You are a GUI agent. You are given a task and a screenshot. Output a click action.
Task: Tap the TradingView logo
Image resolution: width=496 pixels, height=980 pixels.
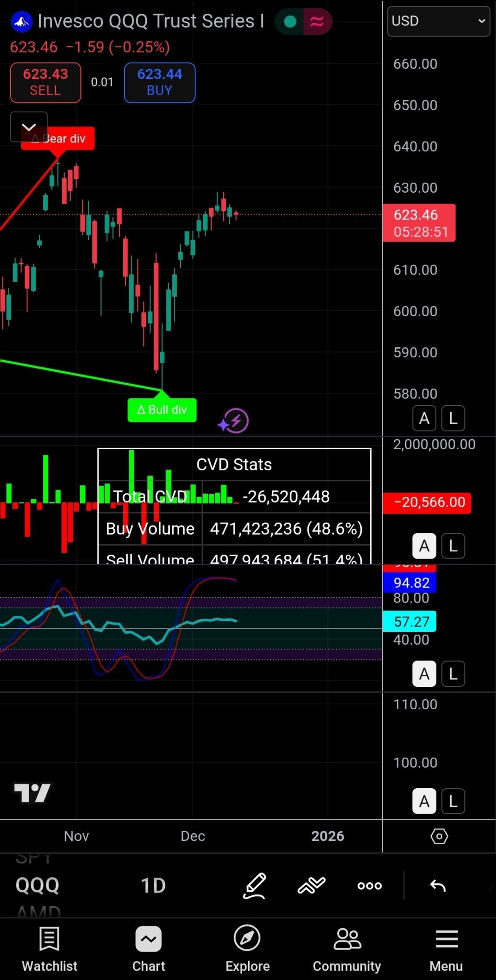[x=32, y=793]
